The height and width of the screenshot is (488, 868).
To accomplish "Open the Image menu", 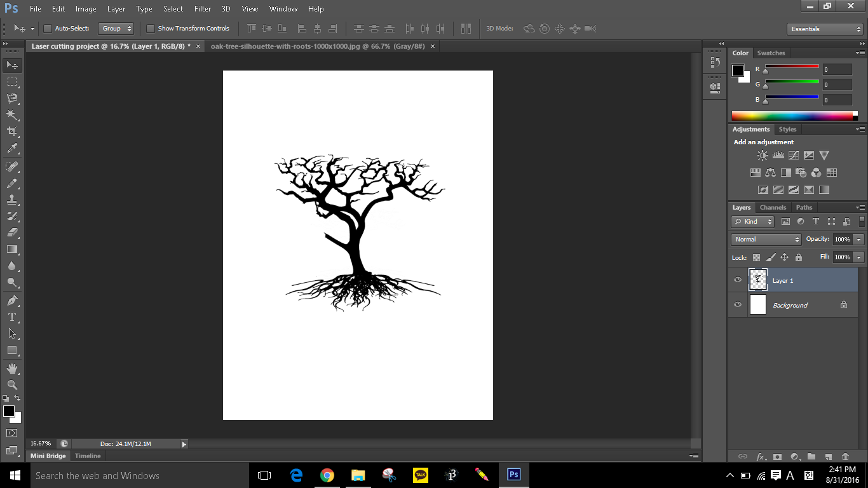I will click(86, 9).
